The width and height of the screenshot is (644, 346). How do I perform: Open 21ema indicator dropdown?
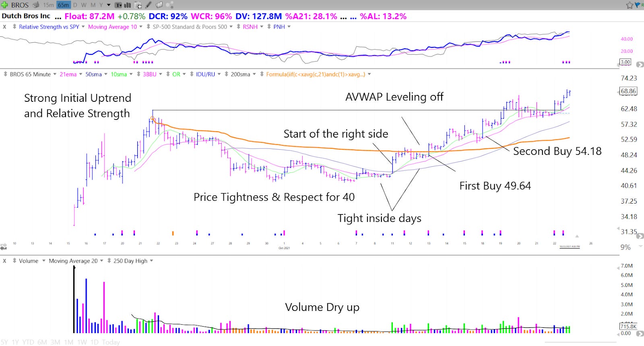(80, 74)
